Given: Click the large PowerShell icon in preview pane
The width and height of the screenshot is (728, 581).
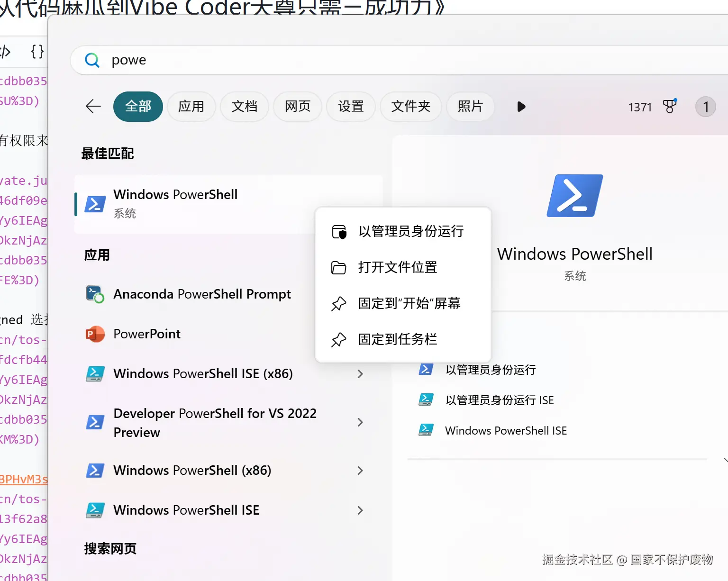Looking at the screenshot, I should click(x=575, y=196).
